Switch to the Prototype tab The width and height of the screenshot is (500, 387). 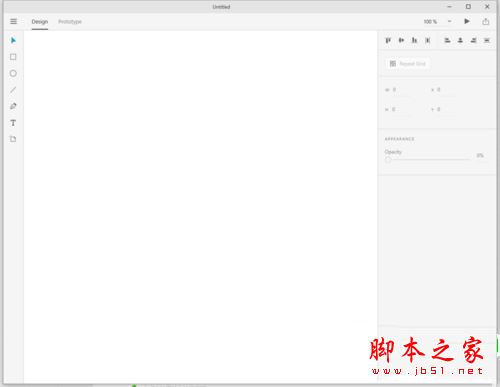pyautogui.click(x=70, y=22)
